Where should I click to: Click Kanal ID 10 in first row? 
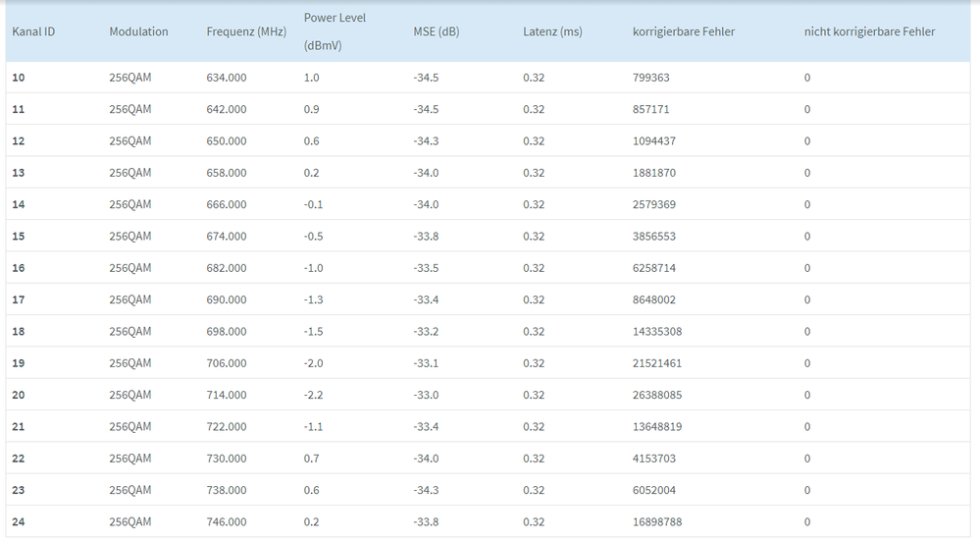(19, 78)
